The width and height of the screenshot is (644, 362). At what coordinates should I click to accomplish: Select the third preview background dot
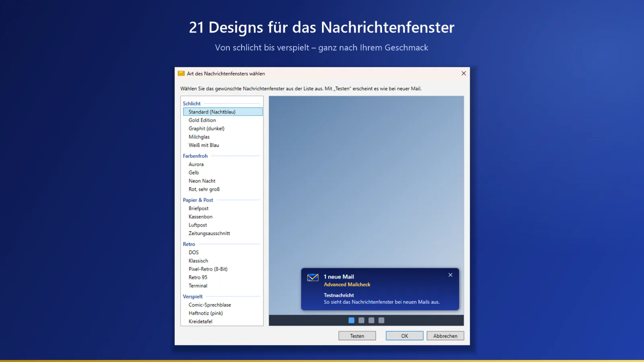tap(372, 320)
